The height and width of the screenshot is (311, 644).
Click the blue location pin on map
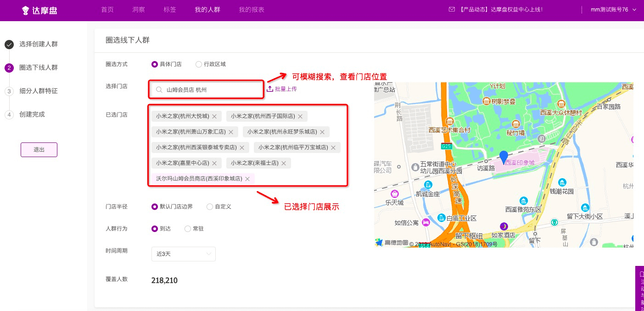[504, 157]
